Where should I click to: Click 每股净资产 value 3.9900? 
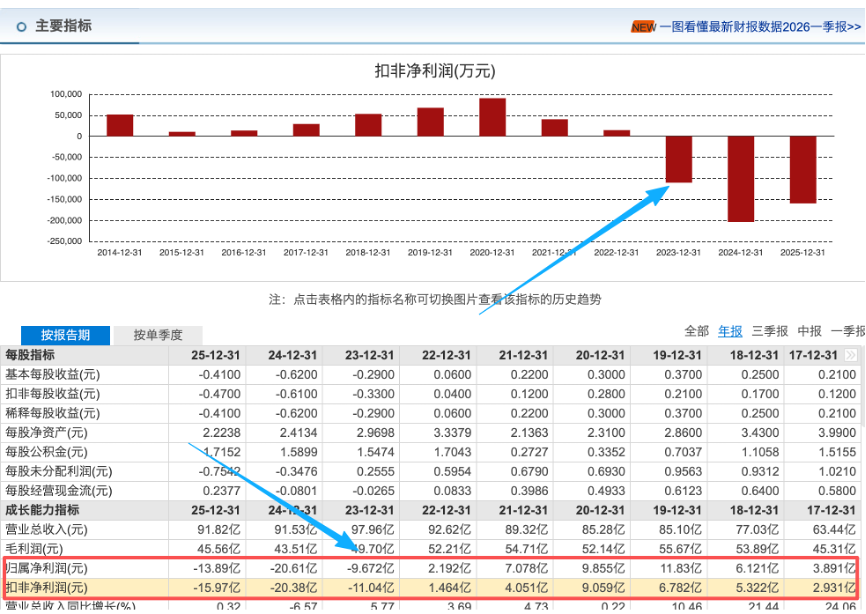click(x=837, y=433)
